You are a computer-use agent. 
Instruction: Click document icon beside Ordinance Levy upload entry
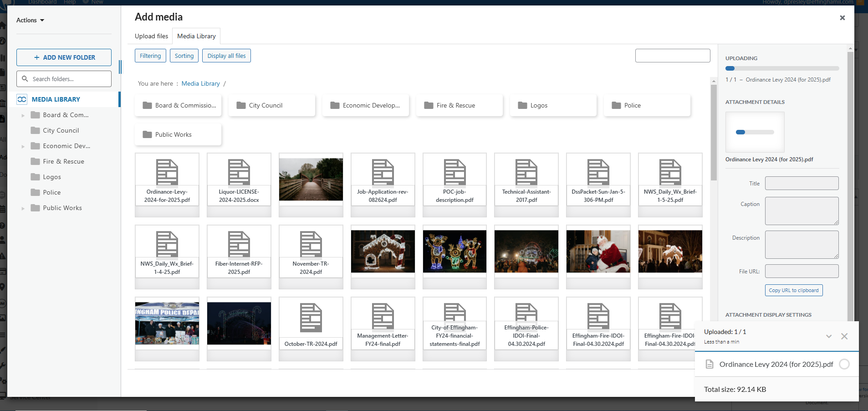coord(709,364)
